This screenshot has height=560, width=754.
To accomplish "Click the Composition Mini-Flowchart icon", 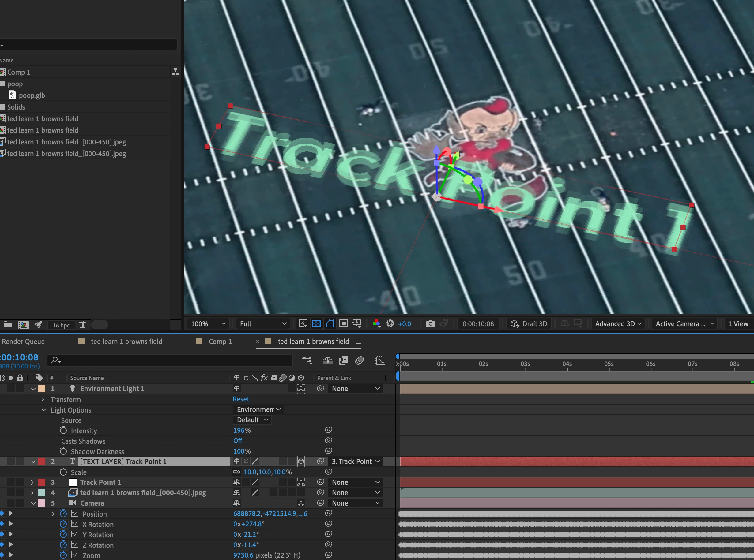I will [x=307, y=360].
